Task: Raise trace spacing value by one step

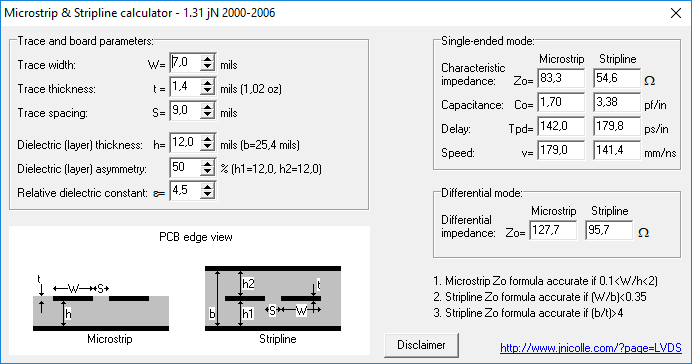Action: tap(207, 107)
